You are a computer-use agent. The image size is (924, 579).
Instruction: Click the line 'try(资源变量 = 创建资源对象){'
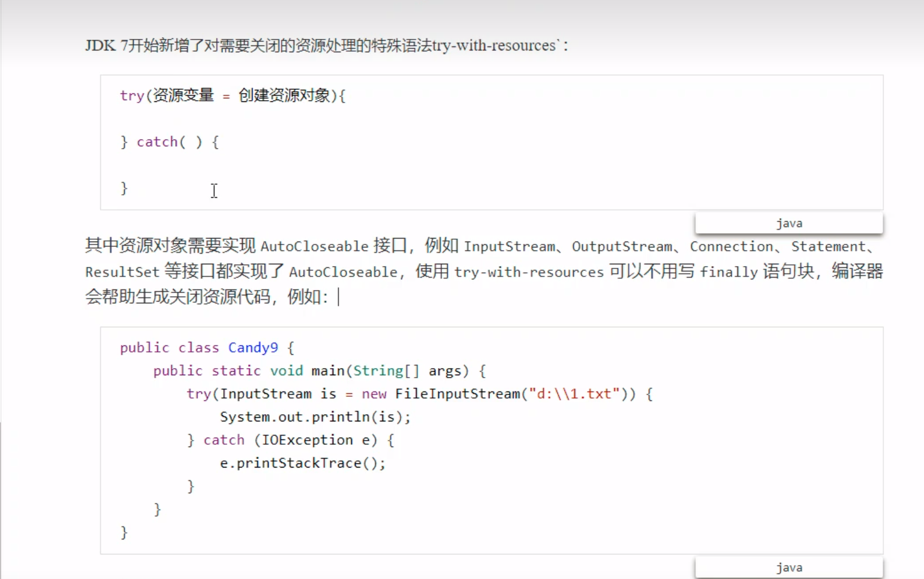pos(233,95)
